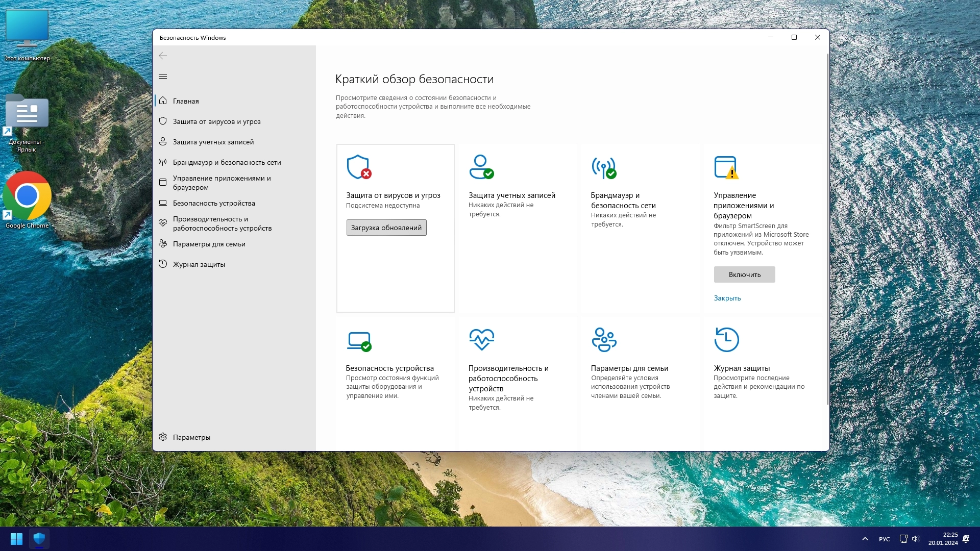The image size is (980, 551).
Task: Expand sidebar navigation hamburger menu
Action: 162,76
